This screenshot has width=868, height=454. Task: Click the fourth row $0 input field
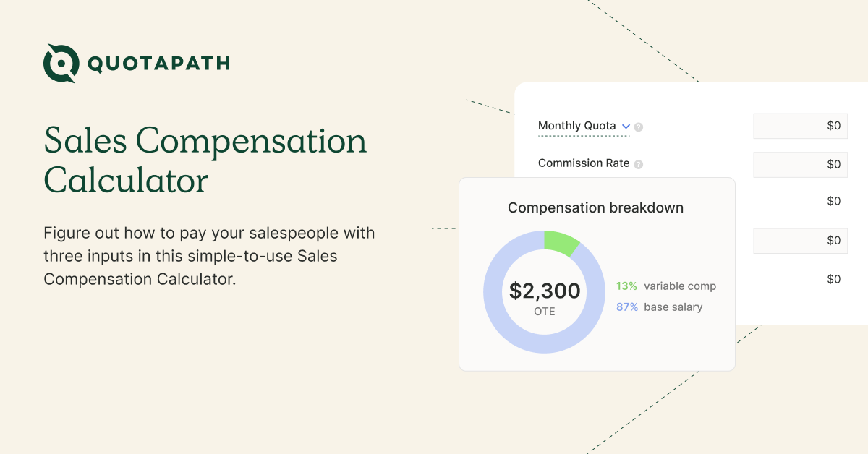(800, 241)
